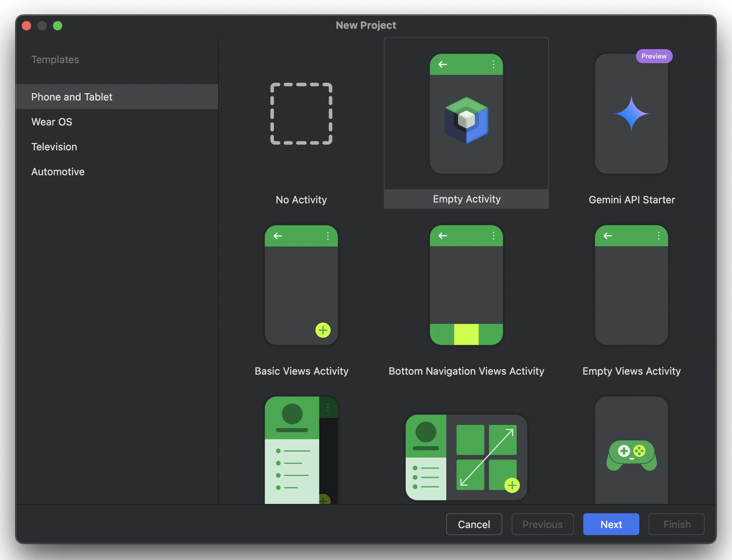Screen dimensions: 732x560
Task: Close the New Project window
Action: click(x=26, y=26)
